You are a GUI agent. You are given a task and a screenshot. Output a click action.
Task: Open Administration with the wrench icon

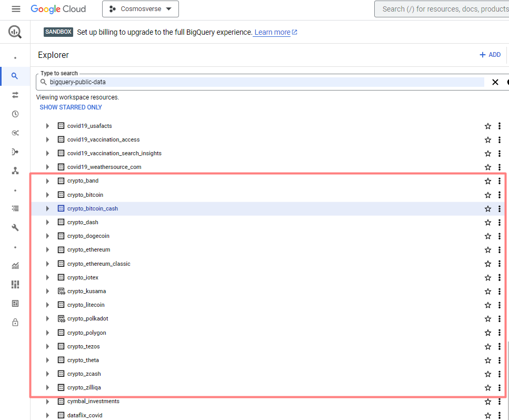pos(15,227)
